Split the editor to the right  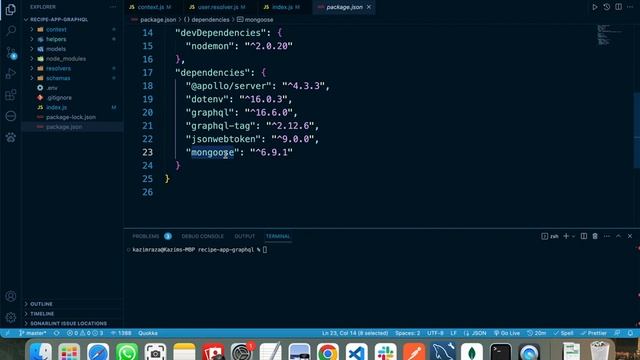click(618, 7)
